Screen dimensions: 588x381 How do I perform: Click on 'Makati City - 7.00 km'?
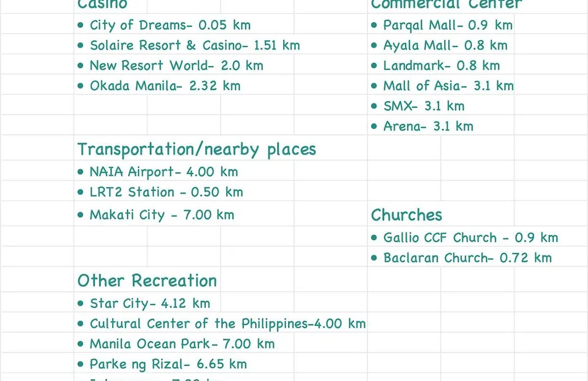point(162,215)
